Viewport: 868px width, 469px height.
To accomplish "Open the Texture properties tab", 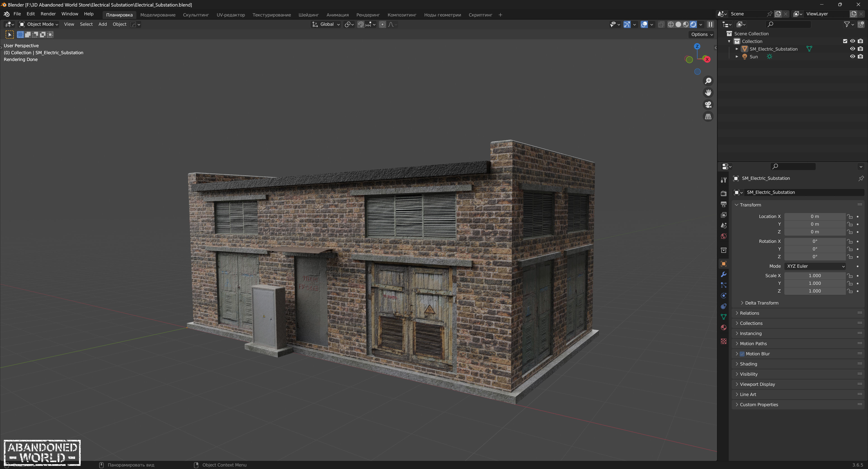I will click(723, 341).
